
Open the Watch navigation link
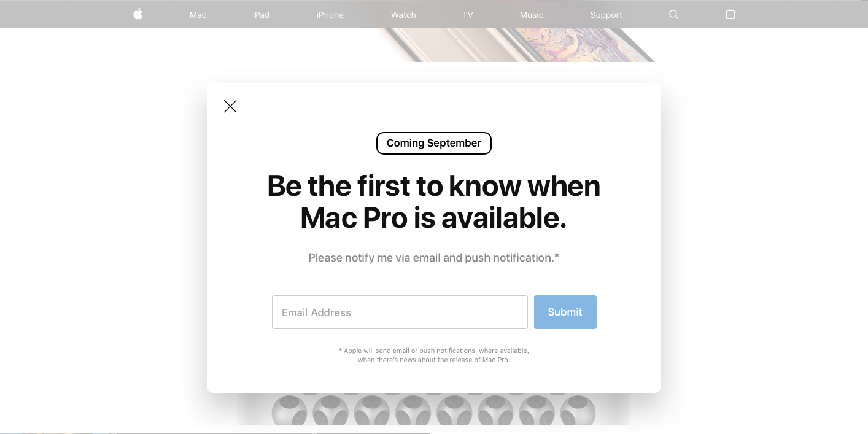coord(403,15)
